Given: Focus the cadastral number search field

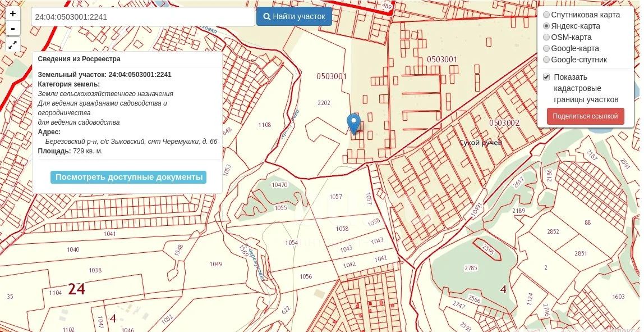Looking at the screenshot, I should click(143, 17).
